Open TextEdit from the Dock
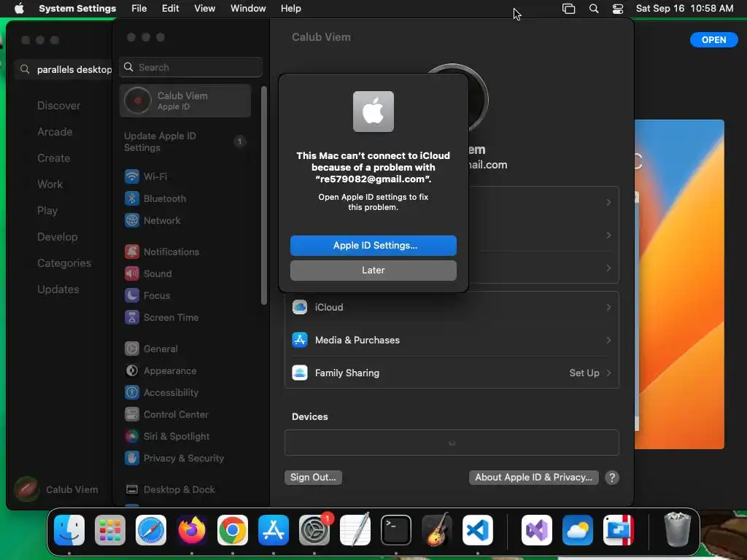The image size is (747, 560). click(355, 530)
